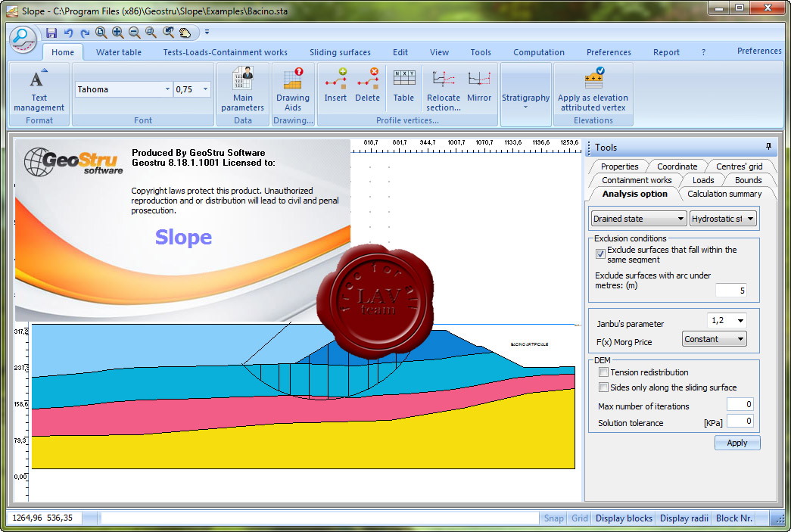Screen dimensions: 791x532
Task: Insert a profile vertex
Action: pyautogui.click(x=335, y=85)
